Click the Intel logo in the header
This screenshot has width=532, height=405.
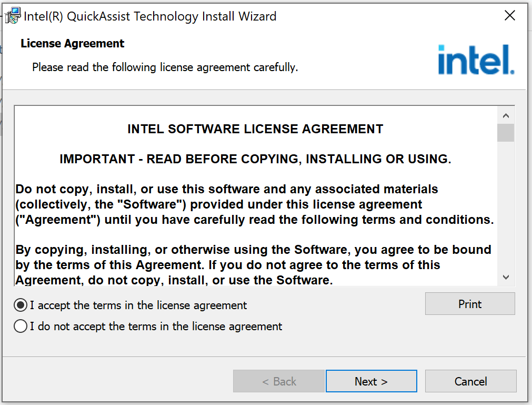point(476,60)
